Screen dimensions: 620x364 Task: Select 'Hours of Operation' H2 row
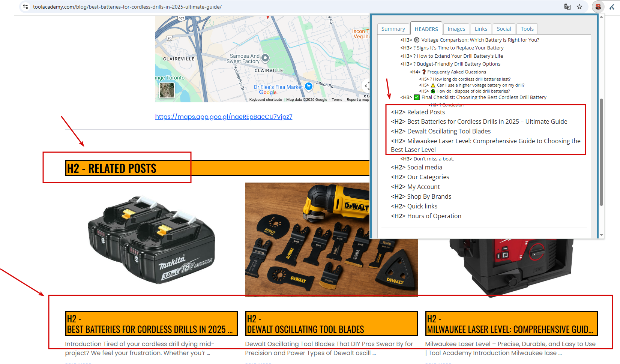click(x=426, y=216)
